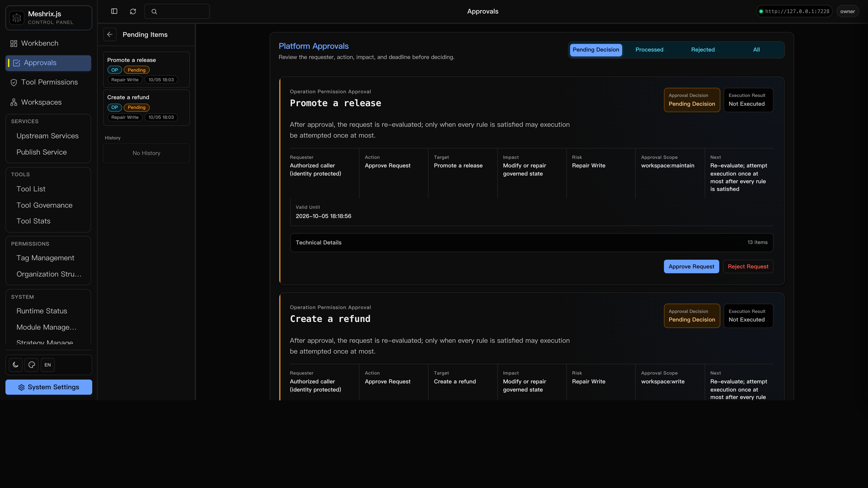This screenshot has height=488, width=868.
Task: Open Publish Service in sidebar
Action: [x=41, y=152]
